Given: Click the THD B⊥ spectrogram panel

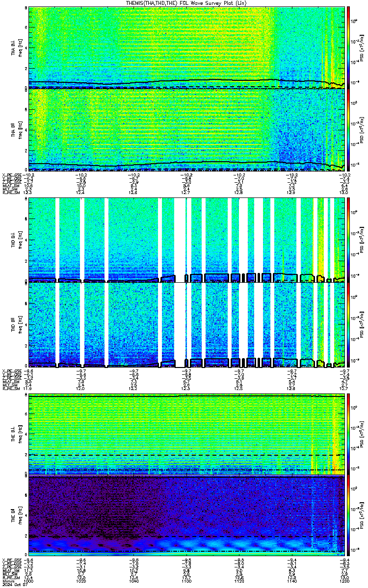Looking at the screenshot, I should pos(186,240).
